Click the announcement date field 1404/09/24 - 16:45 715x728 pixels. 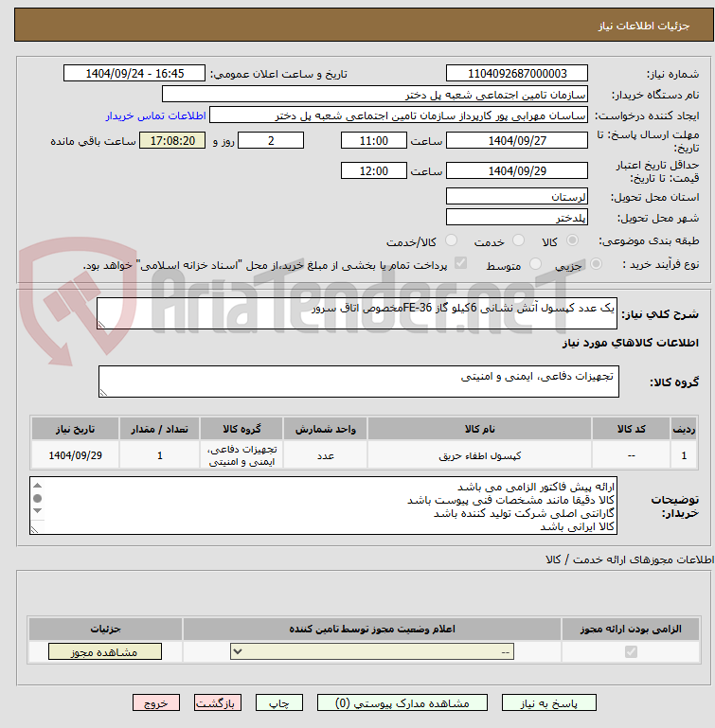(134, 73)
